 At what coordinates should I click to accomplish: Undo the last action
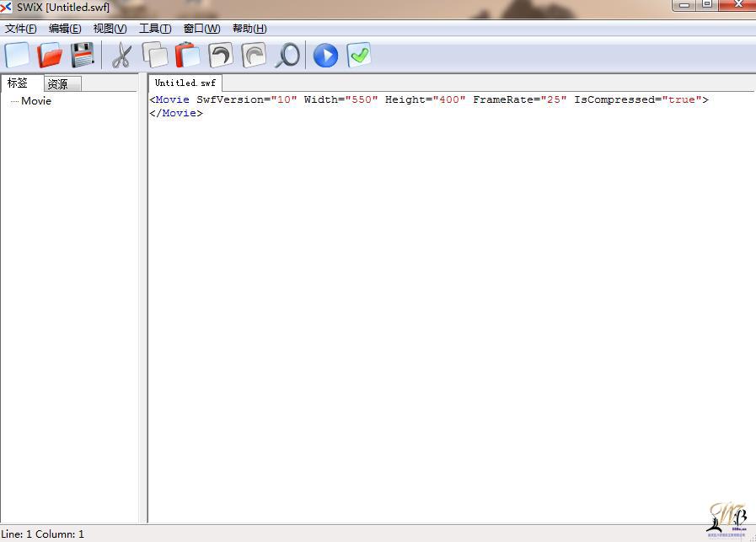(x=221, y=56)
